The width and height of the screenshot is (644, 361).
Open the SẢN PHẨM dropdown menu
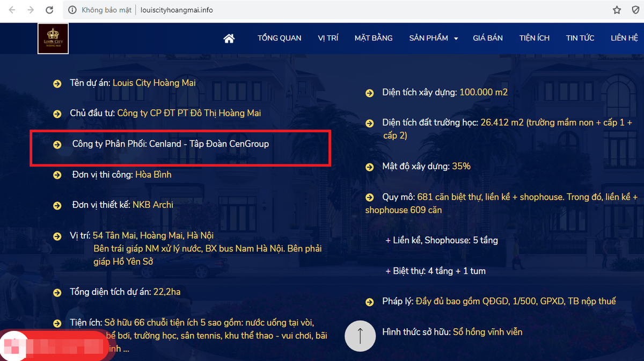click(x=433, y=38)
